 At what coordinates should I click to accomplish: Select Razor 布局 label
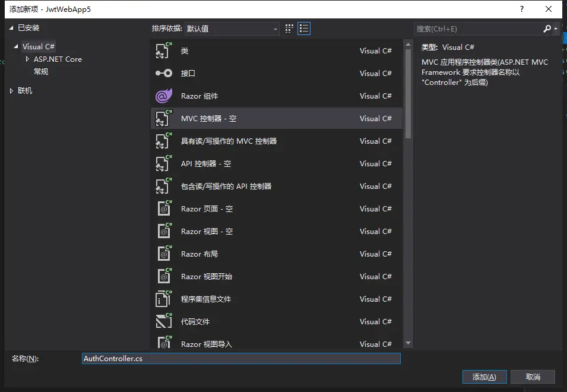tap(199, 254)
